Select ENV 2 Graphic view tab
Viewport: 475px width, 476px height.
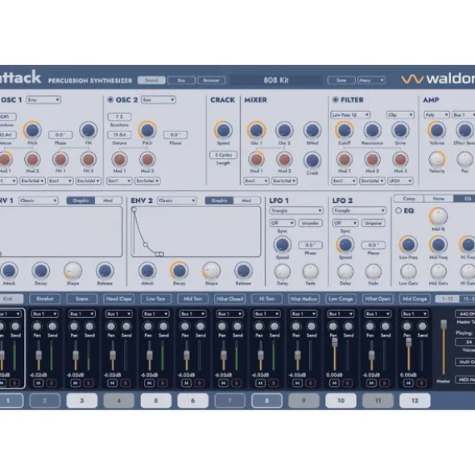point(220,201)
